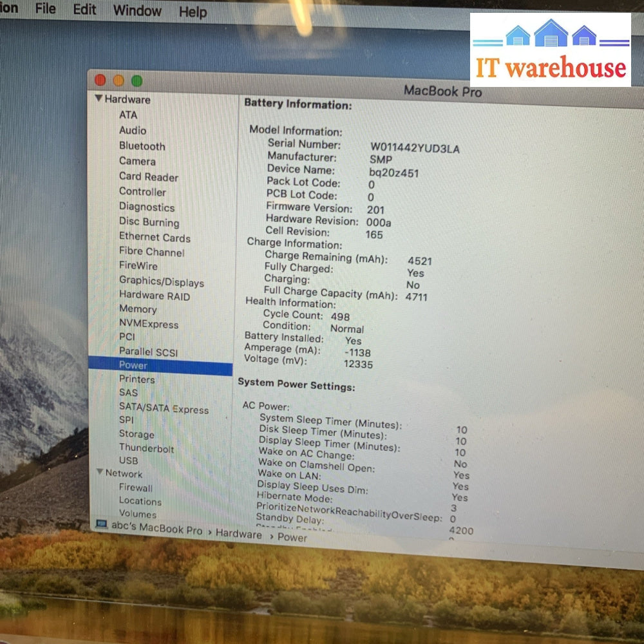Screen dimensions: 644x644
Task: Click abc's MacBook Pro in path bar
Action: click(156, 528)
